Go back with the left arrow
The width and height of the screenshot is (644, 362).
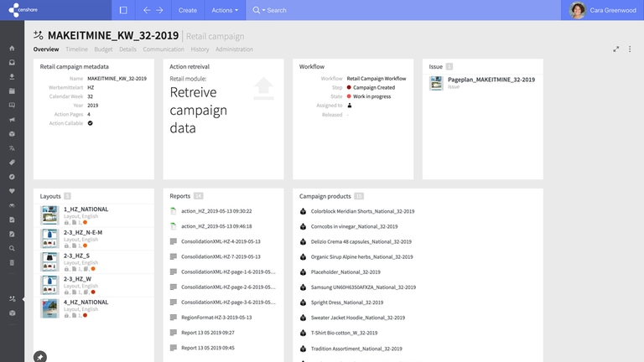click(x=147, y=10)
